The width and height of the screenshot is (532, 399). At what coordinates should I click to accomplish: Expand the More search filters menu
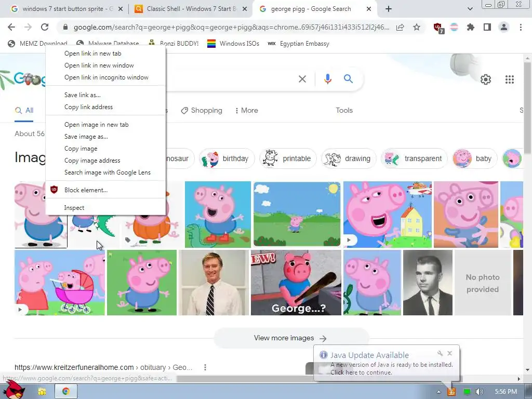point(247,110)
